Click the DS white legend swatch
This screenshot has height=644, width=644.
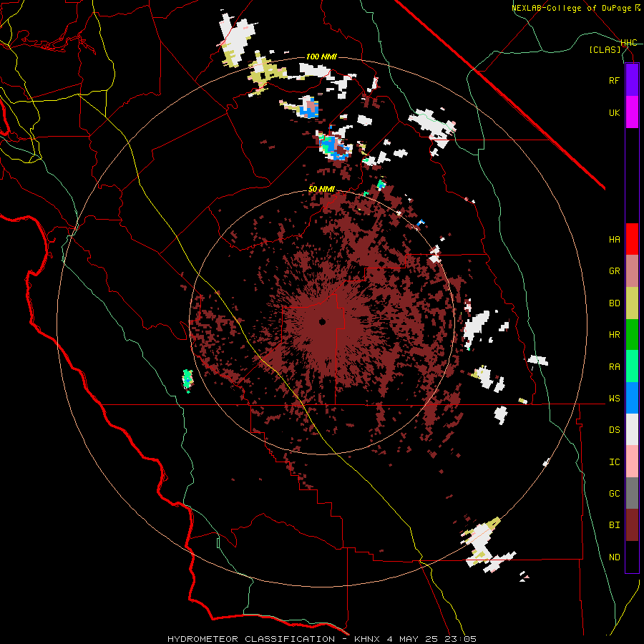pyautogui.click(x=632, y=429)
